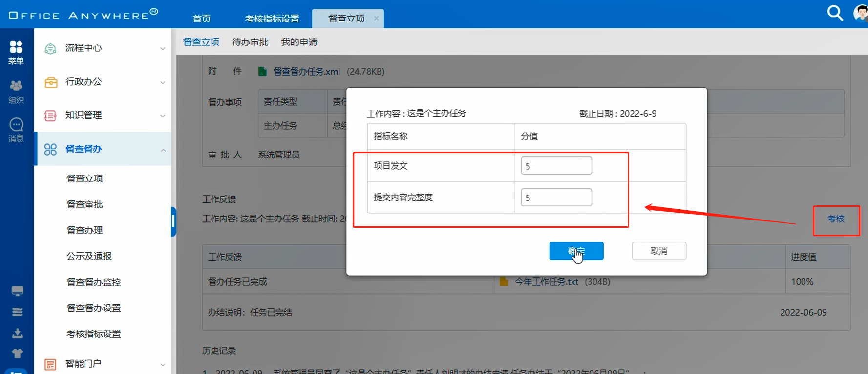Open the 菜单 grid icon
The image size is (868, 374).
16,52
